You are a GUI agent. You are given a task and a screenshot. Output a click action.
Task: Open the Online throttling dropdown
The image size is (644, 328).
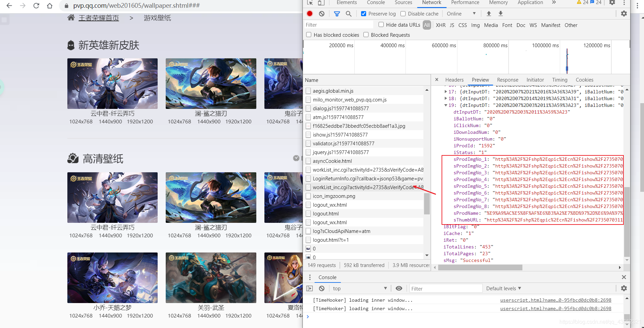[461, 13]
